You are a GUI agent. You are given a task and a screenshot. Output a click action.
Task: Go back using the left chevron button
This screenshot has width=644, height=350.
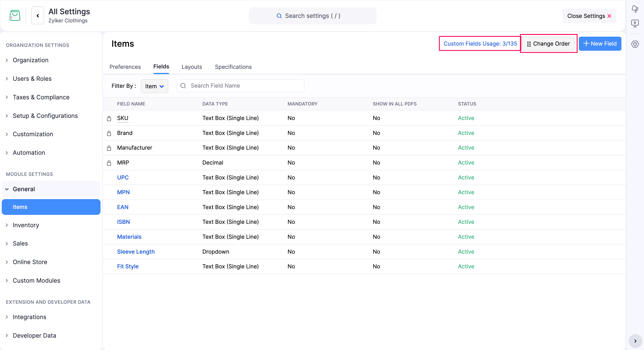(38, 16)
